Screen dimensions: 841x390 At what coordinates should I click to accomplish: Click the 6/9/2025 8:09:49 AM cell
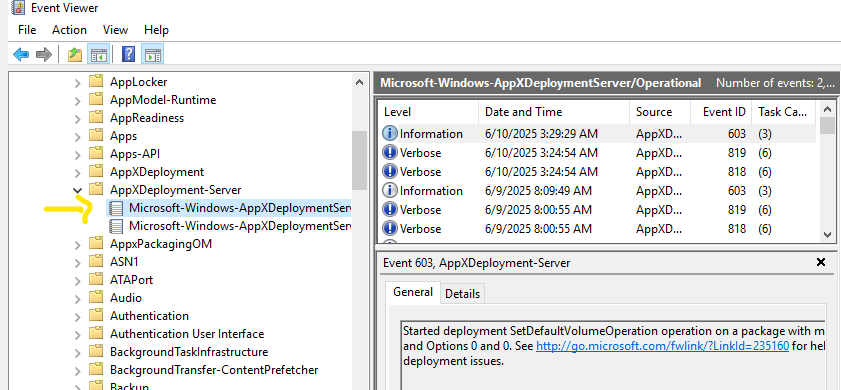pos(538,190)
